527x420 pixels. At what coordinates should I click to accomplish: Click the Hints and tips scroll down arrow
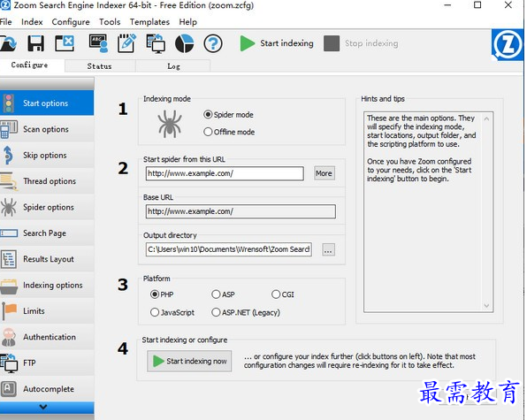(486, 305)
